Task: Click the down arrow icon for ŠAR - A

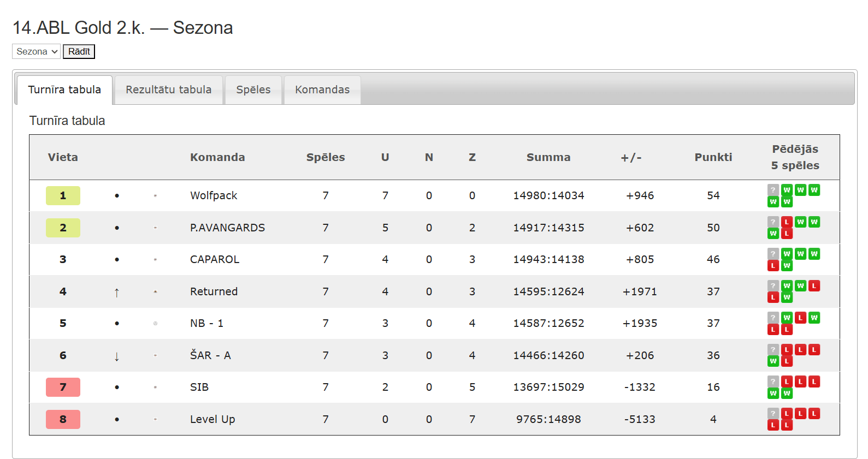Action: (117, 356)
